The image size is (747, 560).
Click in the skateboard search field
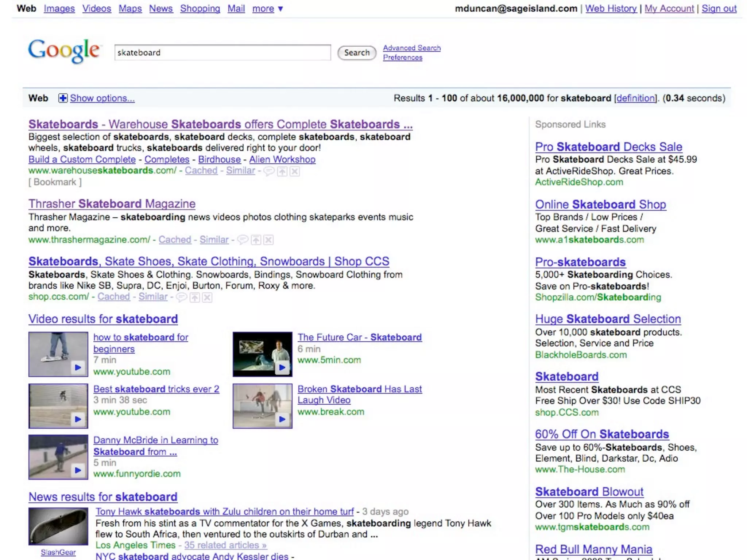tap(222, 52)
